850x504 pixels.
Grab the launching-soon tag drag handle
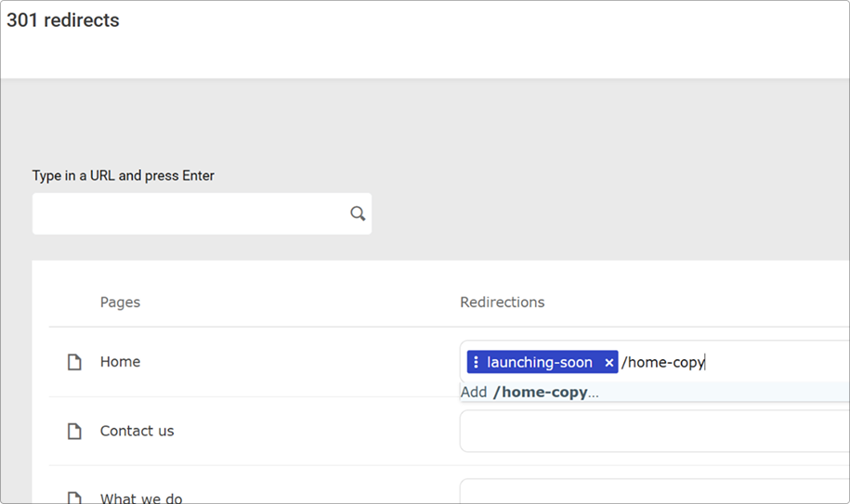(476, 362)
